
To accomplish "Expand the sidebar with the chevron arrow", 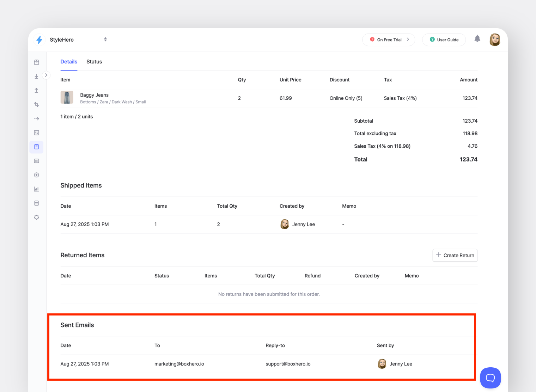I will (46, 75).
